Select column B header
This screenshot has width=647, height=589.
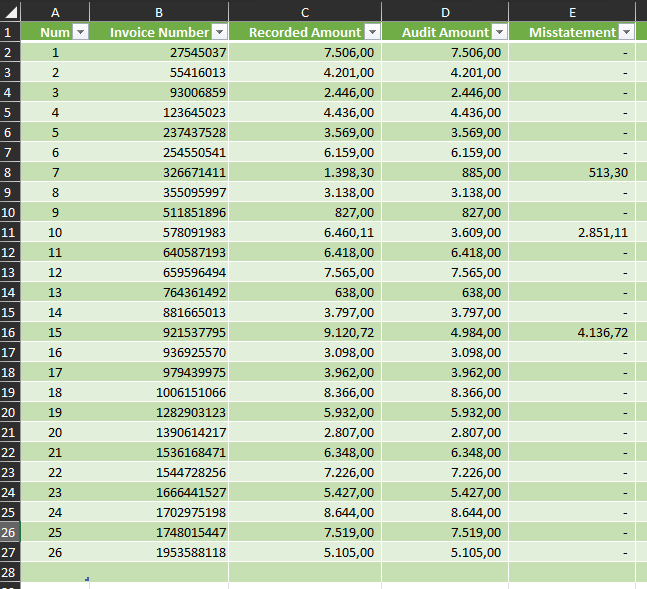(x=159, y=12)
